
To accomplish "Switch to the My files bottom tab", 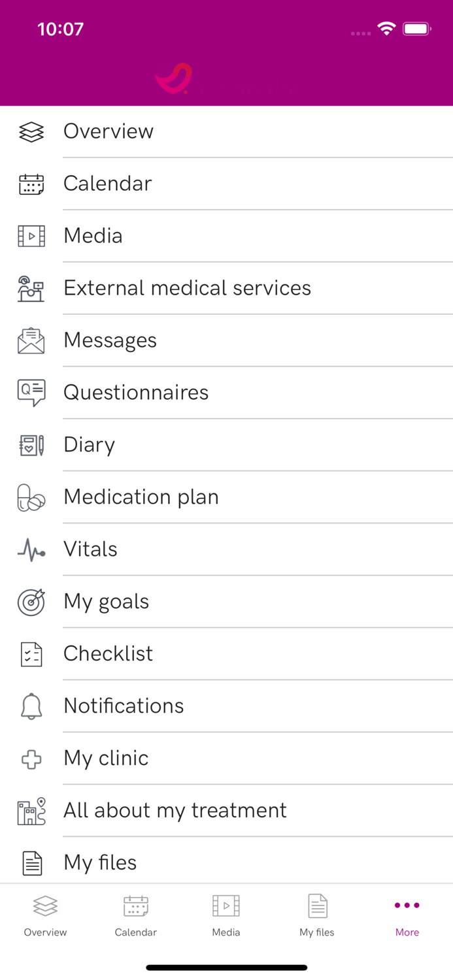I will coord(317,916).
